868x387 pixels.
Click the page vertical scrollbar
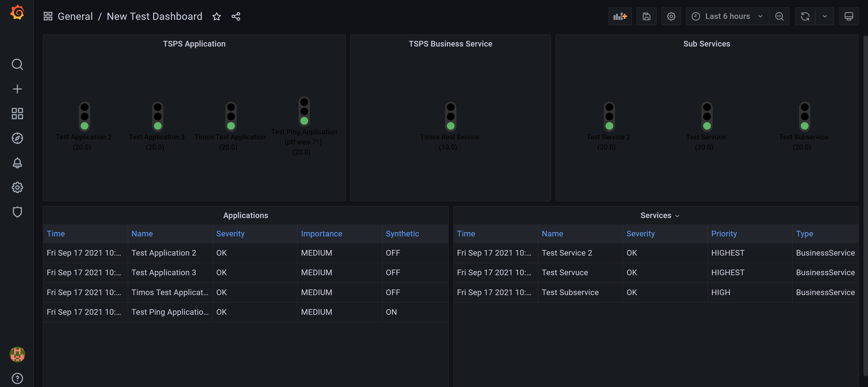pos(865,205)
